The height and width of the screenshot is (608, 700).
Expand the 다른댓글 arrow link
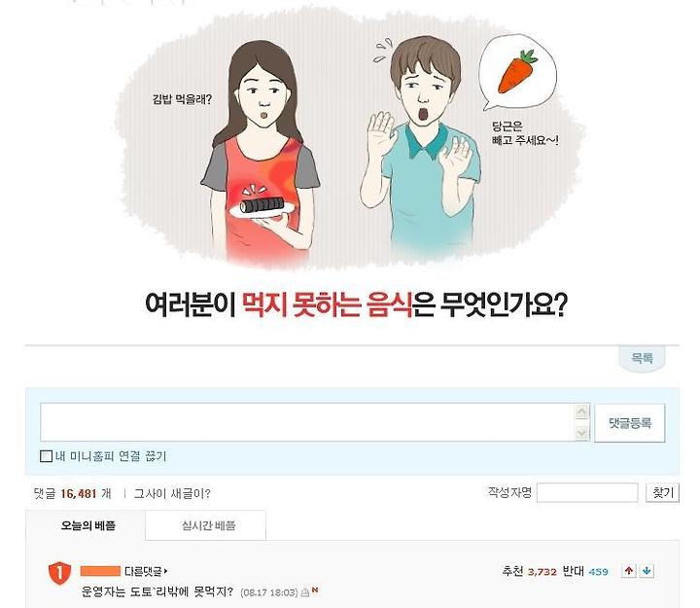point(146,571)
